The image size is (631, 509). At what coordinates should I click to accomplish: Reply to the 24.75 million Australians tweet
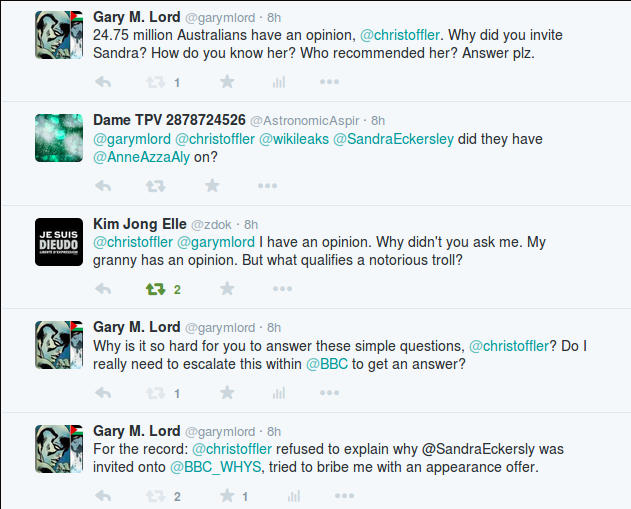(102, 82)
